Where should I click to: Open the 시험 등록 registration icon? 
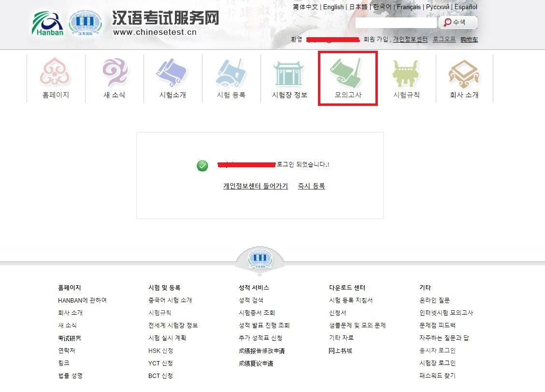click(231, 73)
